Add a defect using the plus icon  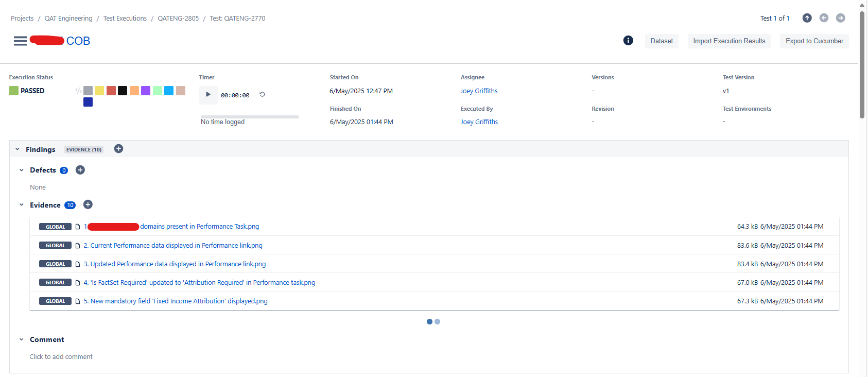[80, 170]
